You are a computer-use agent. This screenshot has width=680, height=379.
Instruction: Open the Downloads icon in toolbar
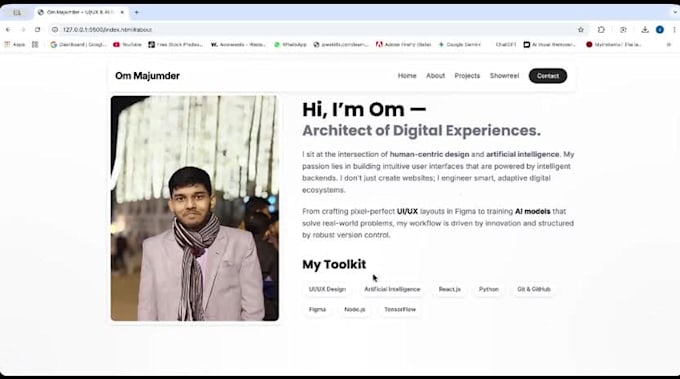point(645,29)
